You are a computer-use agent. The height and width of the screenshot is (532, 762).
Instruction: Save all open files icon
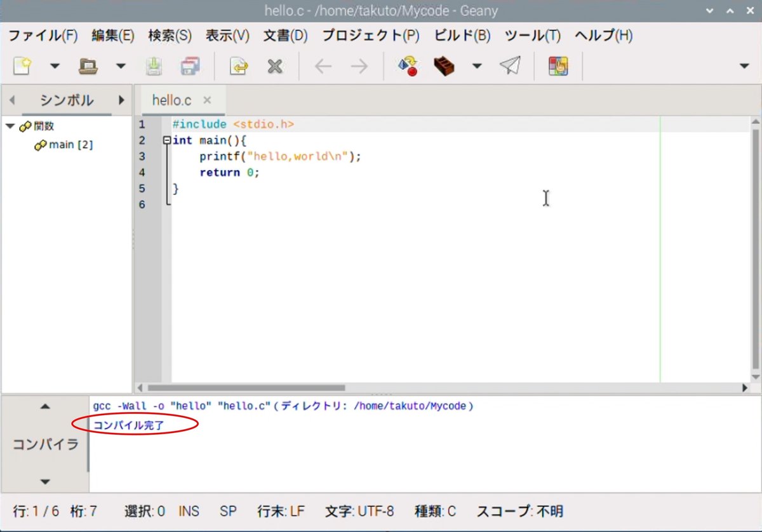(x=190, y=66)
